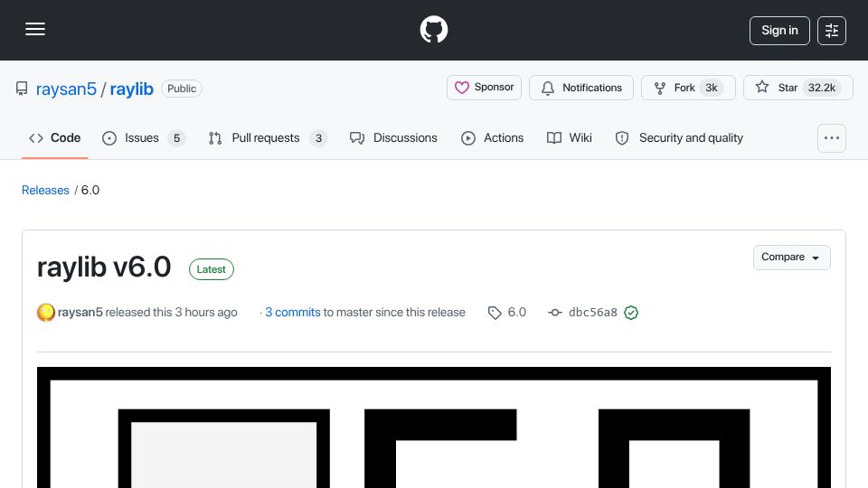Click the Latest release label

click(212, 269)
